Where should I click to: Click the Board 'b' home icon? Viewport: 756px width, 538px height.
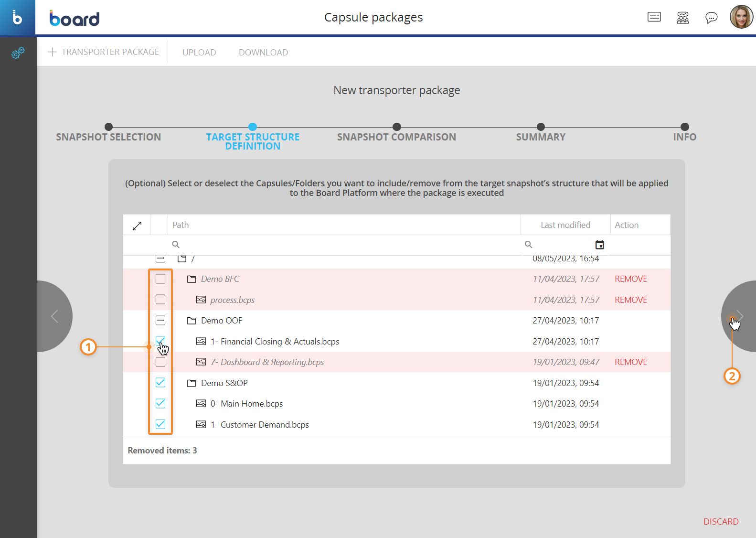(17, 18)
